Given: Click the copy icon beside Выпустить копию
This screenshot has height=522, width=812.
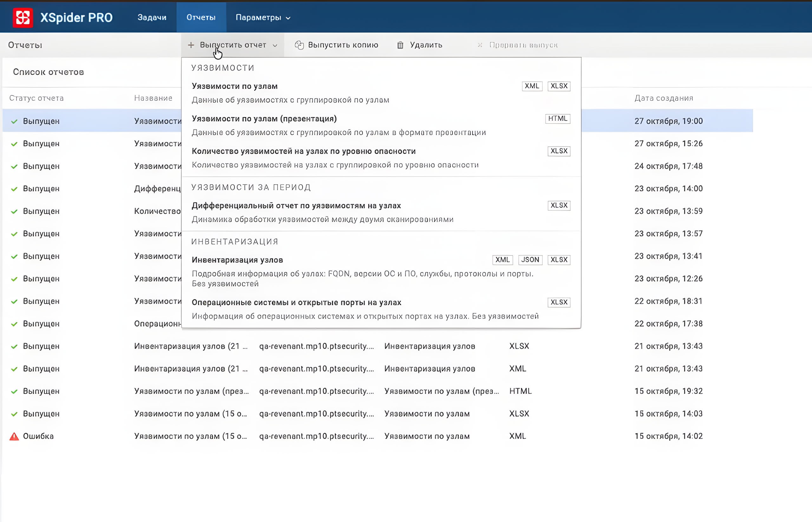Looking at the screenshot, I should 300,44.
